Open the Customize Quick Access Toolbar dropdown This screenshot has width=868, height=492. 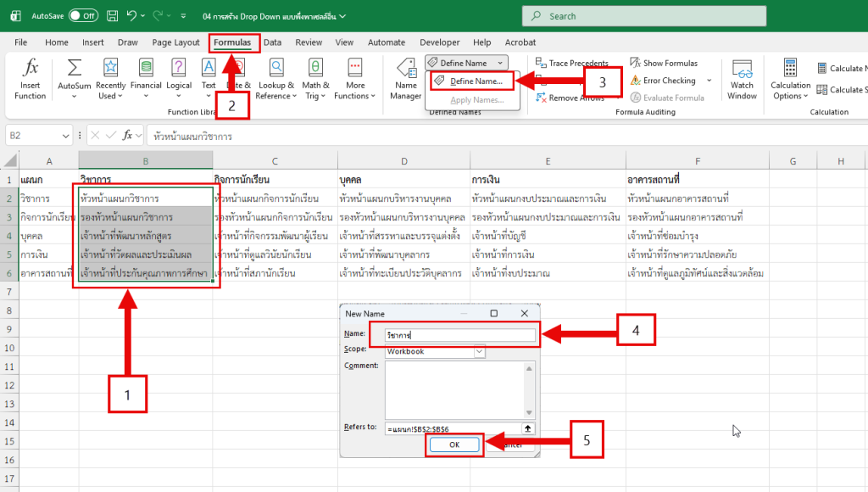(x=183, y=16)
